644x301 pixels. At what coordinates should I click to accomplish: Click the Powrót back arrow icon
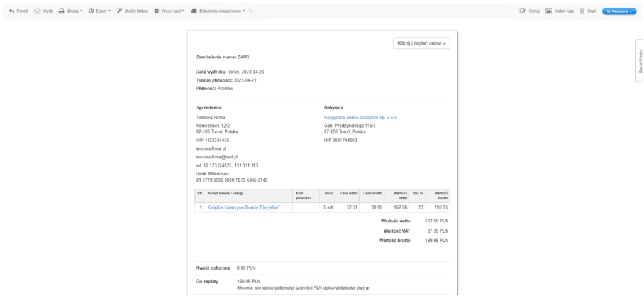pyautogui.click(x=11, y=11)
